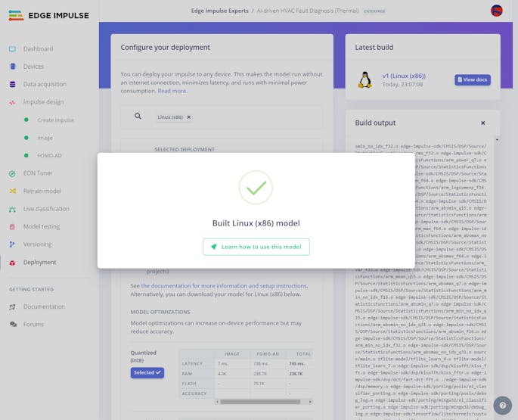This screenshot has width=518, height=420.
Task: Click the Dashboard monitor icon in sidebar
Action: pos(12,49)
